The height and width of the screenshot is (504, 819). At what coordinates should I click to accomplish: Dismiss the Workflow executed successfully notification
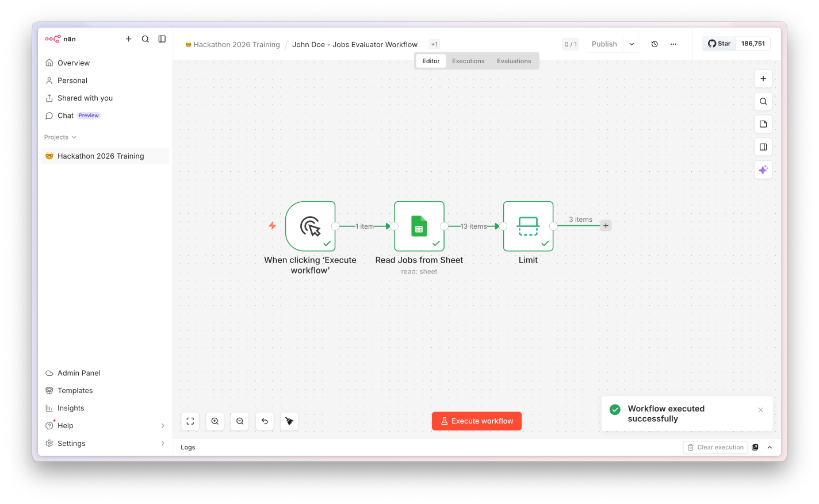(761, 410)
